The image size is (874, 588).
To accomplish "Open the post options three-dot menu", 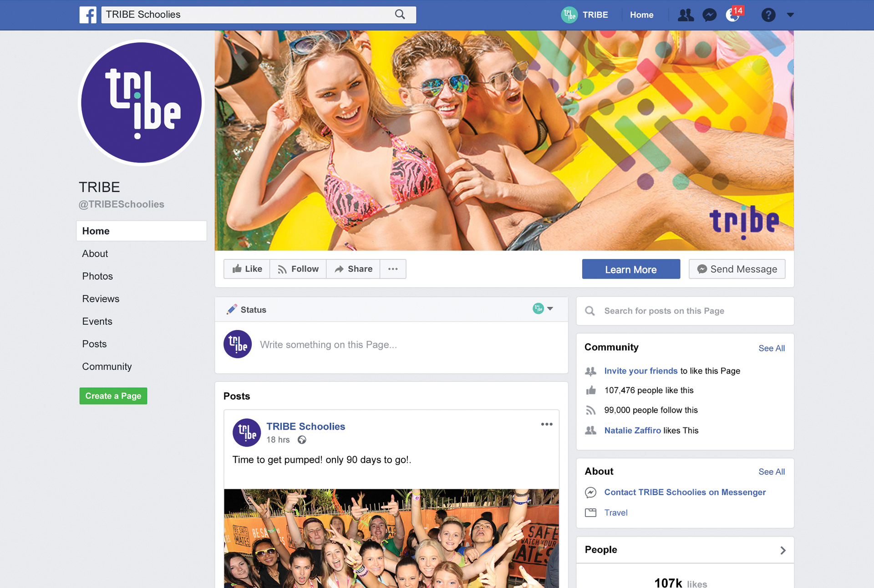I will [x=547, y=424].
